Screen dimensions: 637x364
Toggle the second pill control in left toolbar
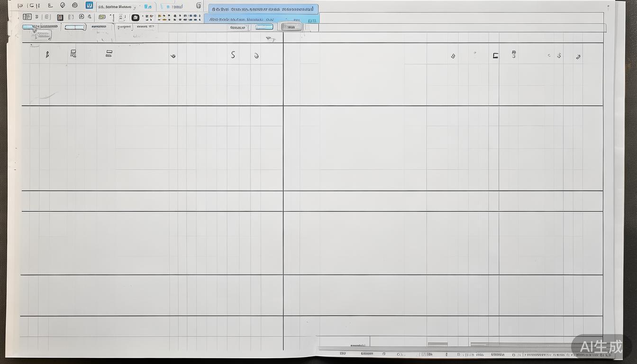point(75,27)
